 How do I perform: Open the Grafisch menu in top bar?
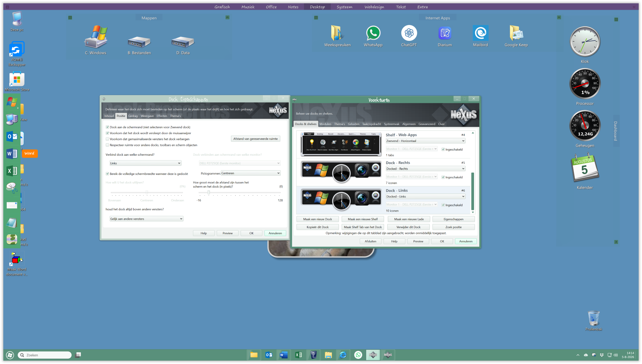[222, 7]
